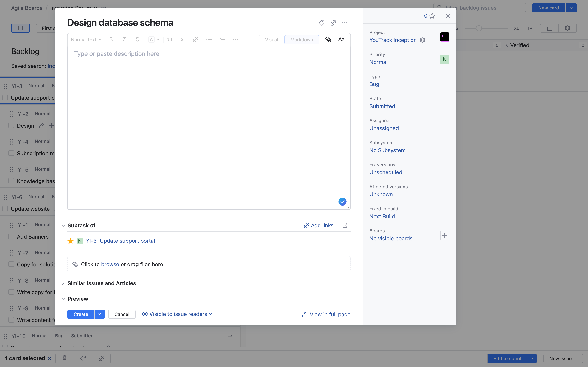The height and width of the screenshot is (367, 588).
Task: Click the Cancel button
Action: click(122, 314)
